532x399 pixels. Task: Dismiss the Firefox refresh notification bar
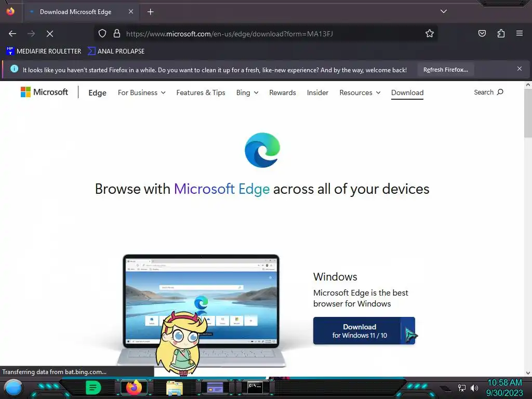(x=520, y=69)
